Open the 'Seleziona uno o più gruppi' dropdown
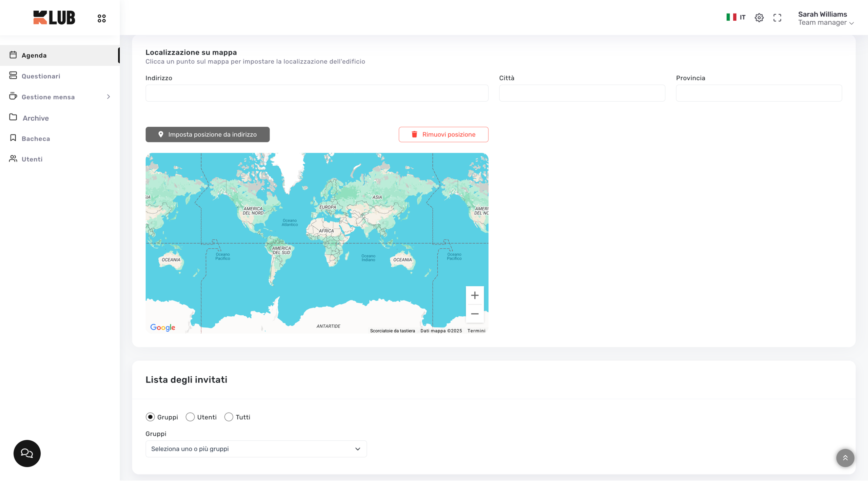The image size is (868, 481). (256, 449)
